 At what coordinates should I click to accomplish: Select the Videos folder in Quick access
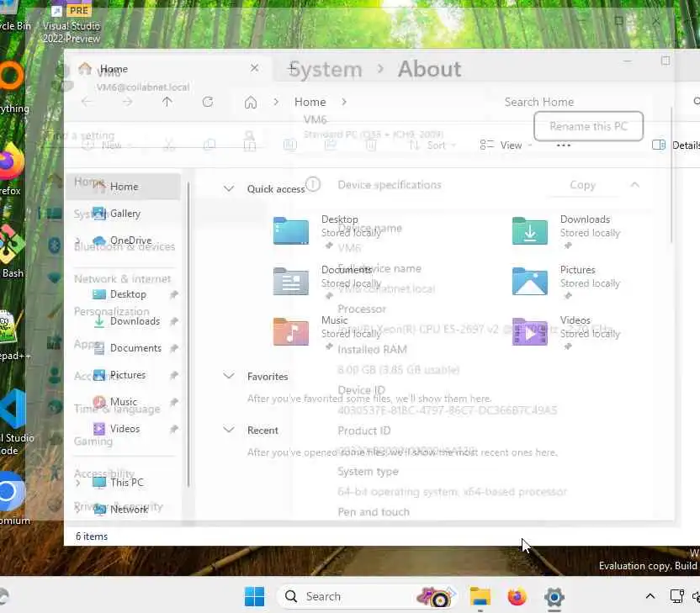567,333
